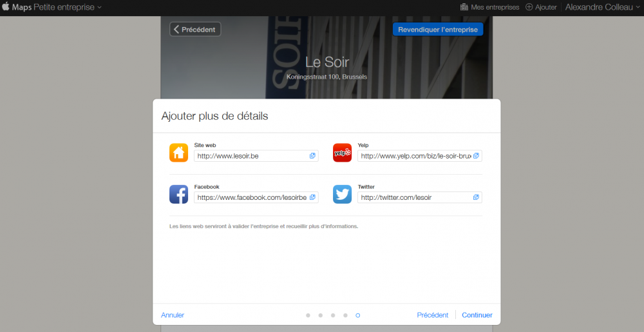
Task: Select the fourth step dot indicator
Action: (x=345, y=315)
